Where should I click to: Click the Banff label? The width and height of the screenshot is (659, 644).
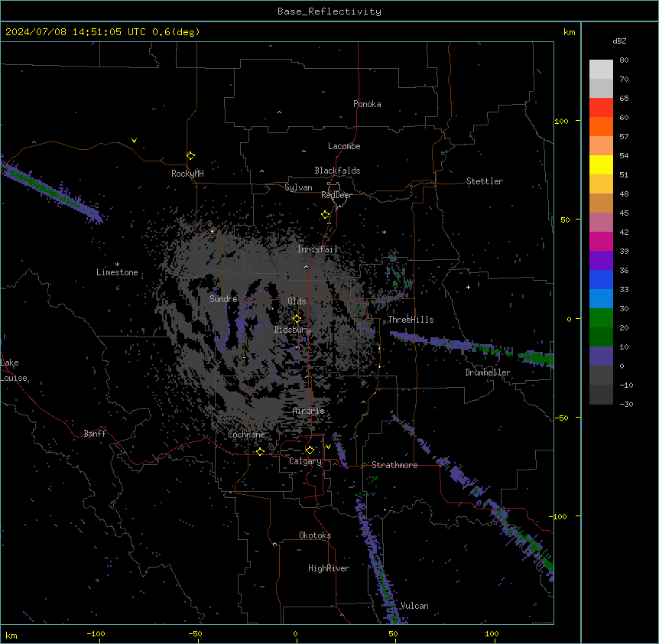(x=95, y=434)
